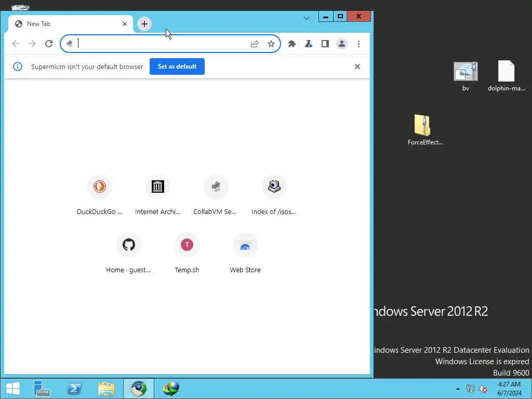Screen dimensions: 532x399
Task: Click the muted volume tray icon
Action: (483, 389)
